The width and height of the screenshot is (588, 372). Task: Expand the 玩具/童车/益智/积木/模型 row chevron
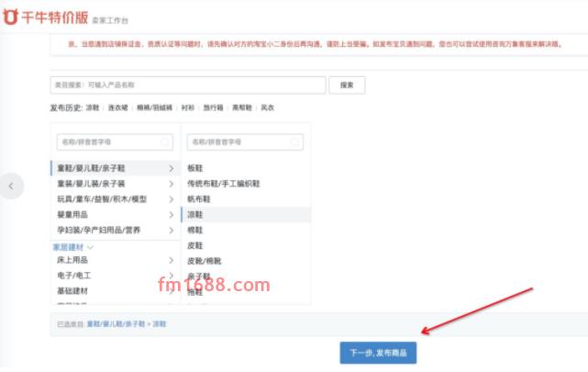172,199
